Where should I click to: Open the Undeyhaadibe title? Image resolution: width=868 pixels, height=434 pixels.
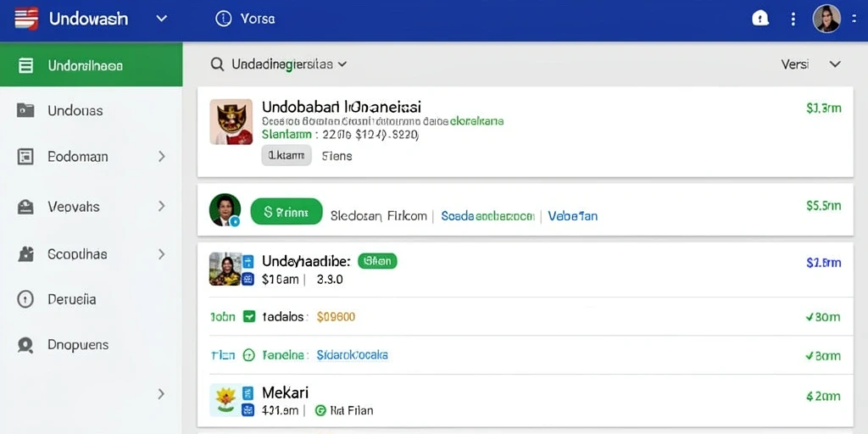(306, 261)
